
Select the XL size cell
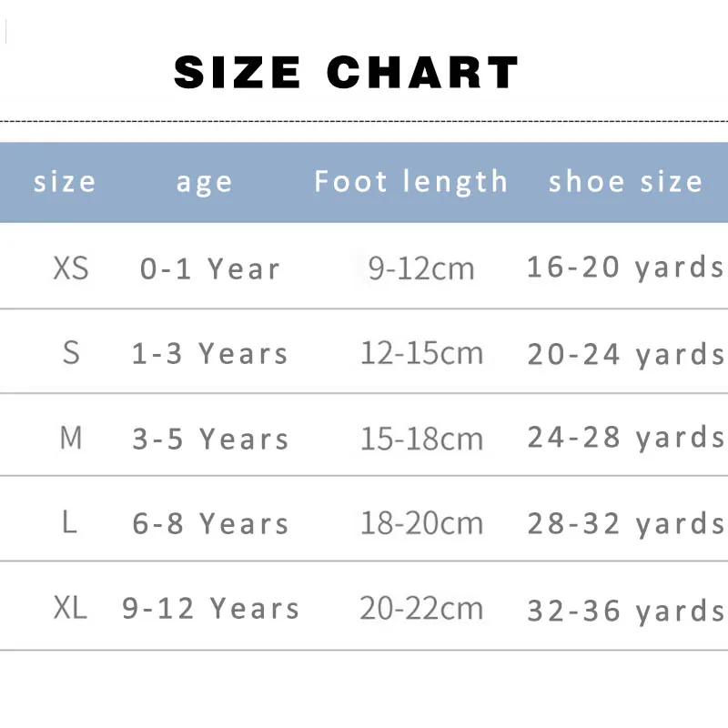tap(70, 608)
